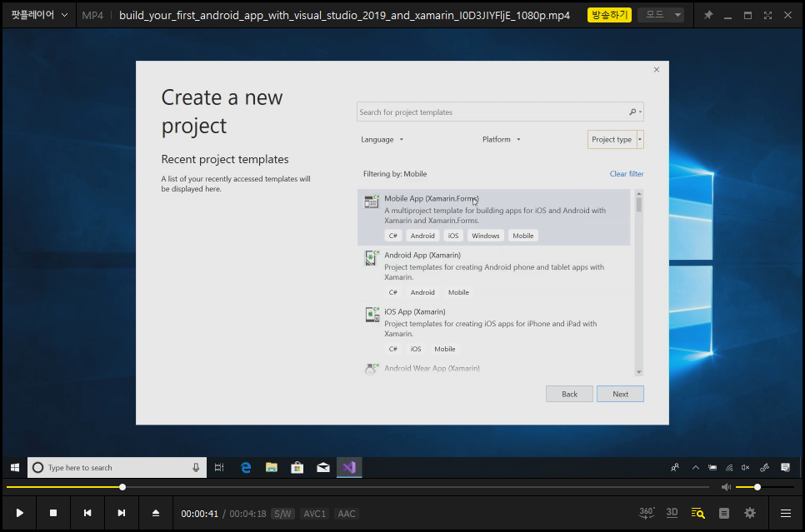The image size is (805, 532).
Task: Click Android tag under Android App (Xamarin)
Action: coord(422,292)
